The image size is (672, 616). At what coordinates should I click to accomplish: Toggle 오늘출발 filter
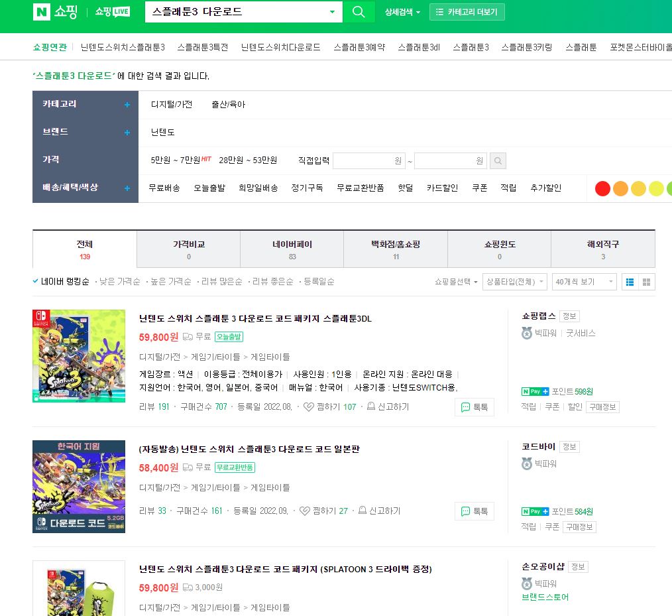[x=209, y=188]
